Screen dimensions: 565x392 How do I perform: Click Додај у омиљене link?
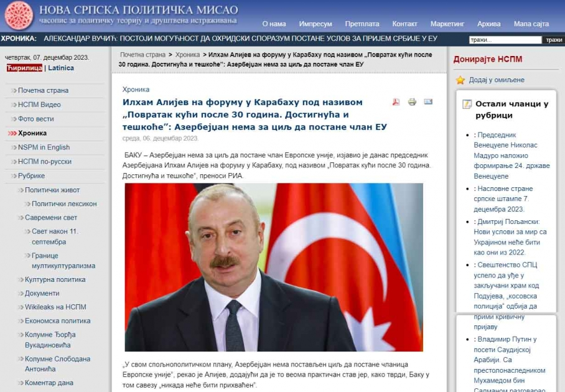point(497,80)
